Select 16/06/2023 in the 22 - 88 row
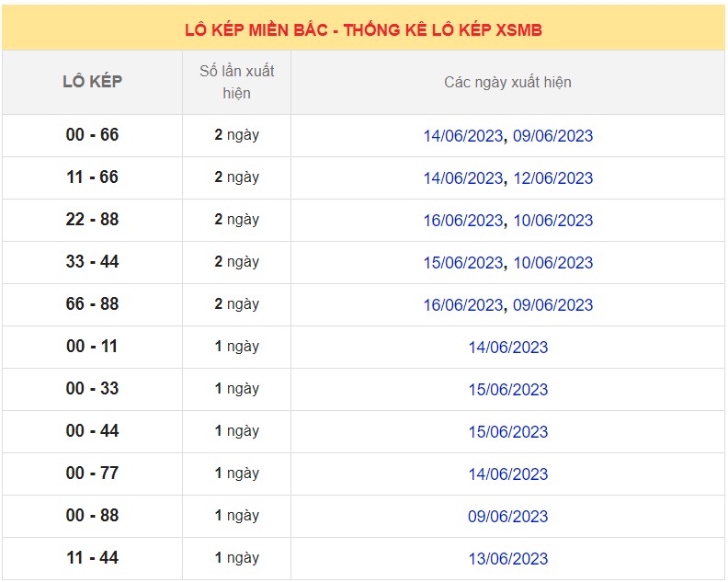This screenshot has width=728, height=582. click(x=462, y=221)
